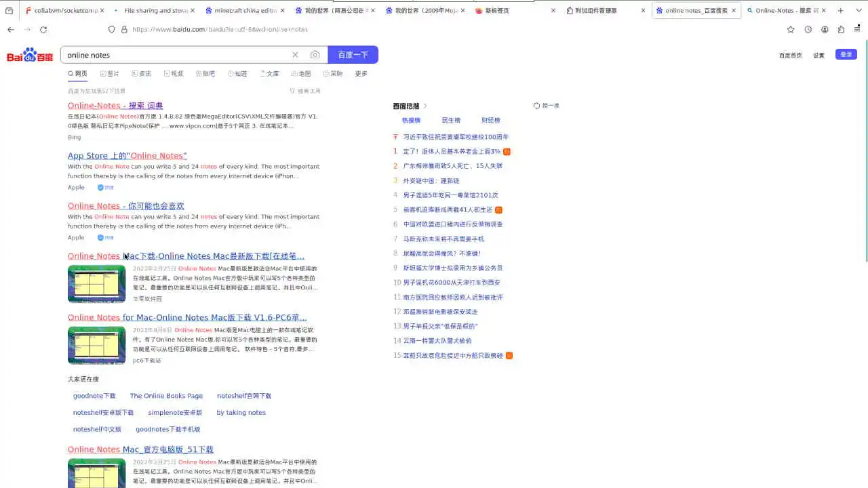Go to 百度首页 link
The width and height of the screenshot is (868, 488).
(790, 55)
